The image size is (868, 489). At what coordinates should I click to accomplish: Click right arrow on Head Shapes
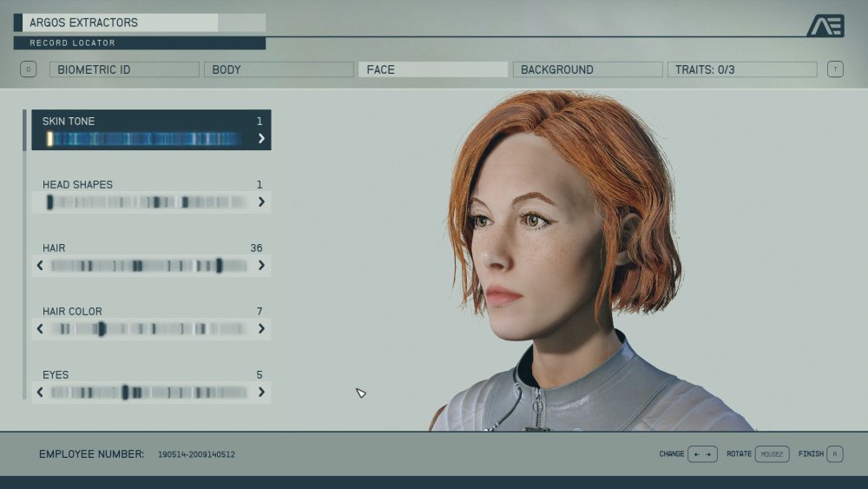click(x=261, y=202)
